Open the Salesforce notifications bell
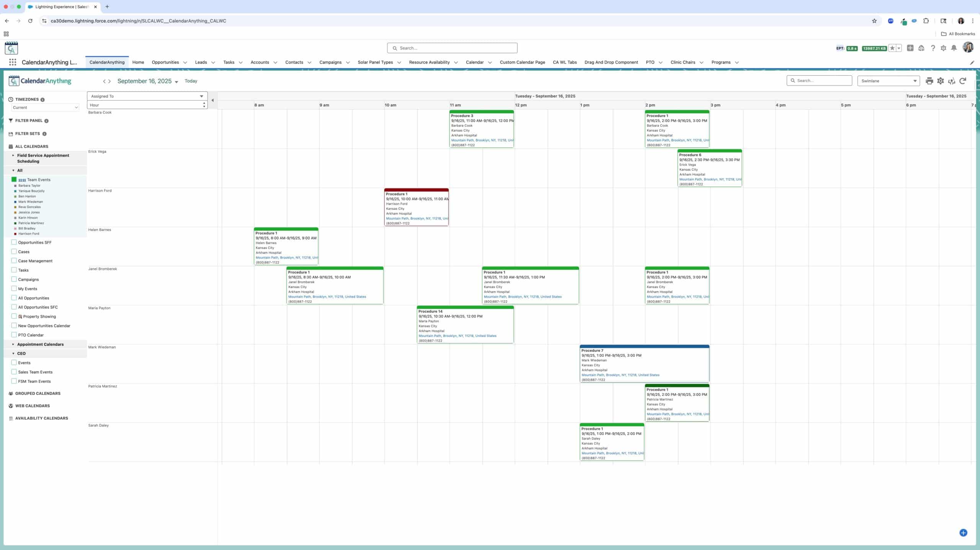Image resolution: width=980 pixels, height=550 pixels. coord(954,48)
